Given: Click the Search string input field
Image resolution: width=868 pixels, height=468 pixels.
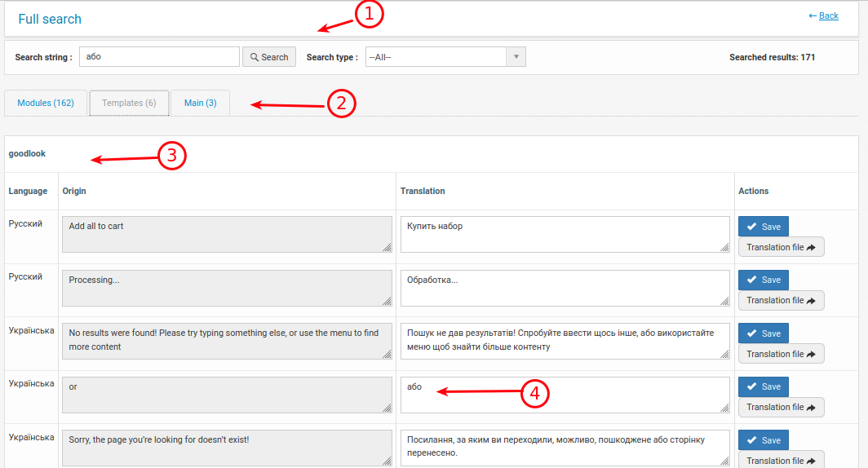Looking at the screenshot, I should (159, 56).
